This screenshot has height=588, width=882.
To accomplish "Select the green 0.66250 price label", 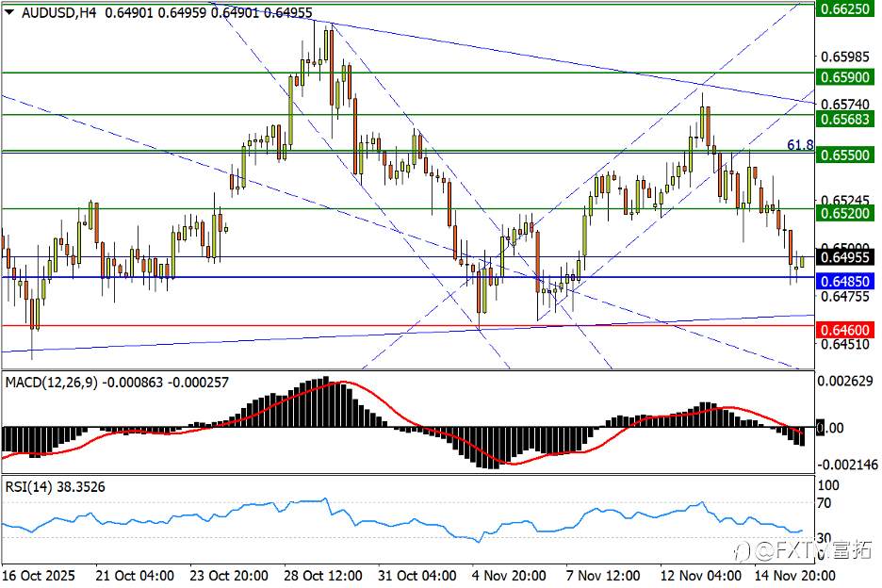I will [845, 8].
